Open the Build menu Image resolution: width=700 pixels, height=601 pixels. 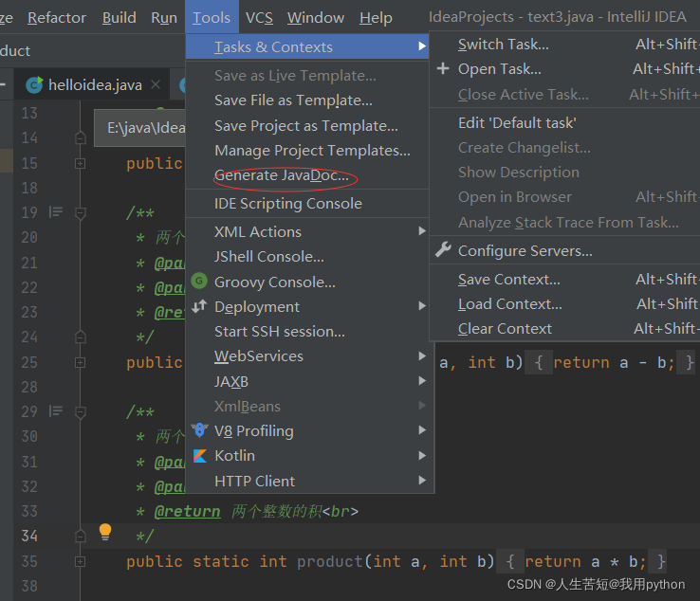click(x=120, y=17)
